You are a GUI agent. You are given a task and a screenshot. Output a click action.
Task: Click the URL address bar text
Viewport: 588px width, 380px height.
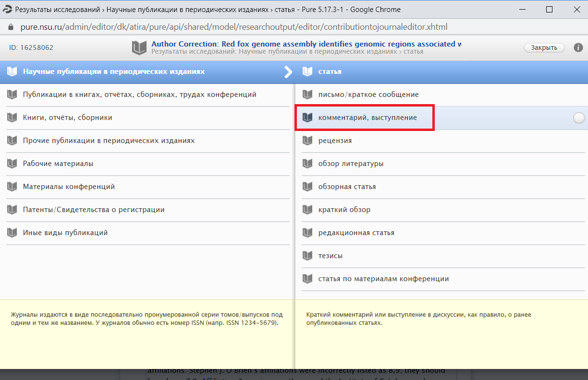point(234,27)
